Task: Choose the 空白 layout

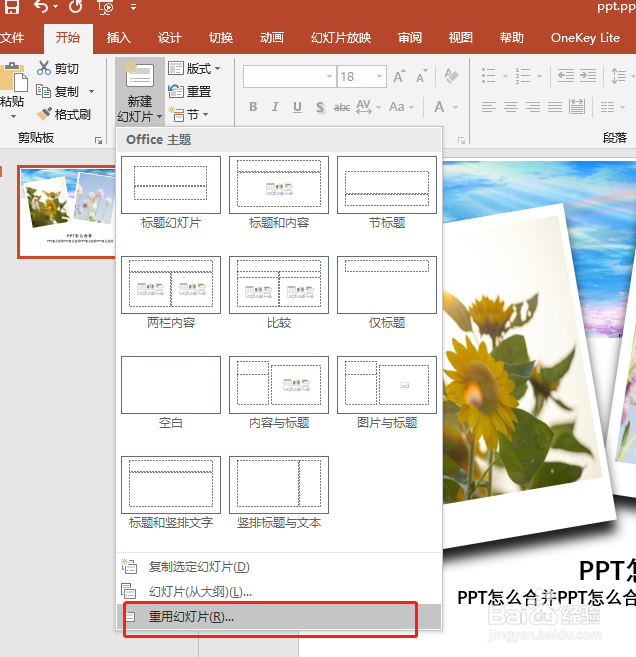Action: pos(171,393)
